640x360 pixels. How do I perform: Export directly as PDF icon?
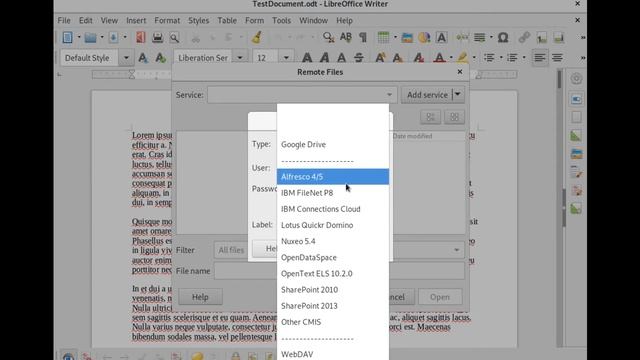140,38
